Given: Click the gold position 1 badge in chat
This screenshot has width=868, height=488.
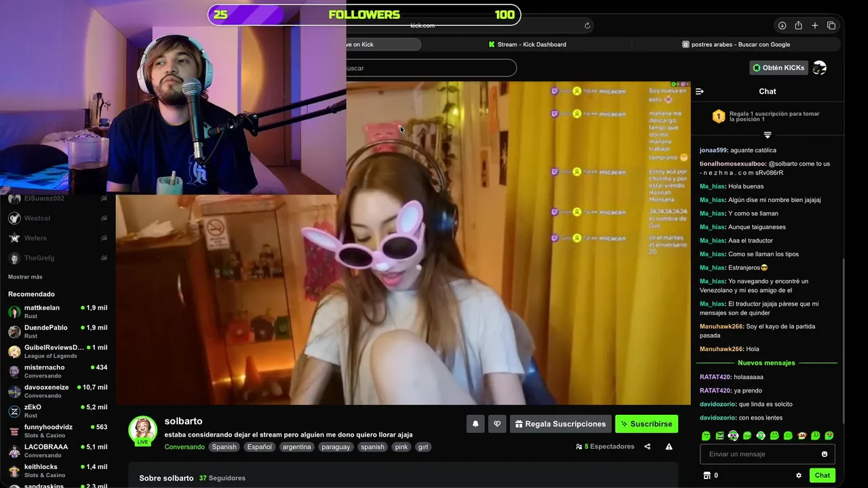Looking at the screenshot, I should (x=719, y=117).
